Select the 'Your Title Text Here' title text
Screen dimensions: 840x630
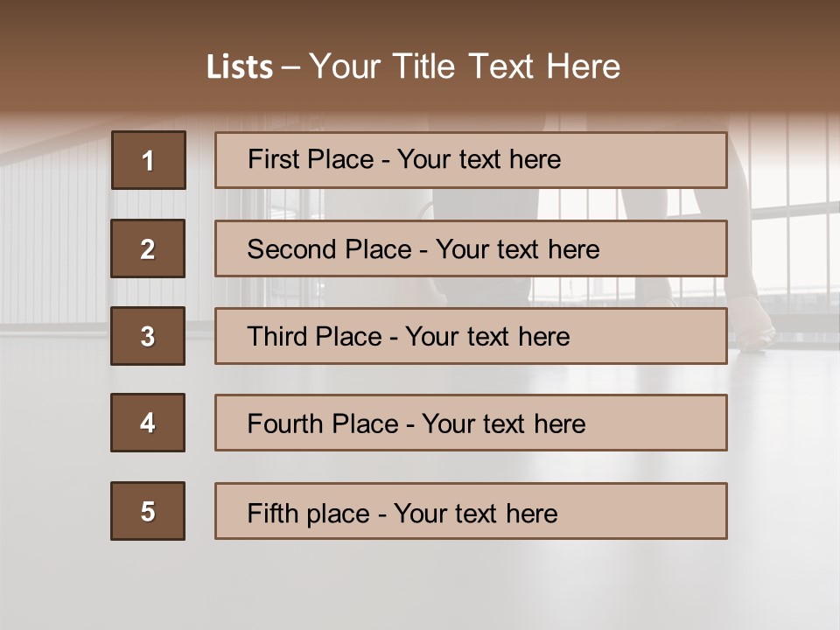[x=465, y=66]
